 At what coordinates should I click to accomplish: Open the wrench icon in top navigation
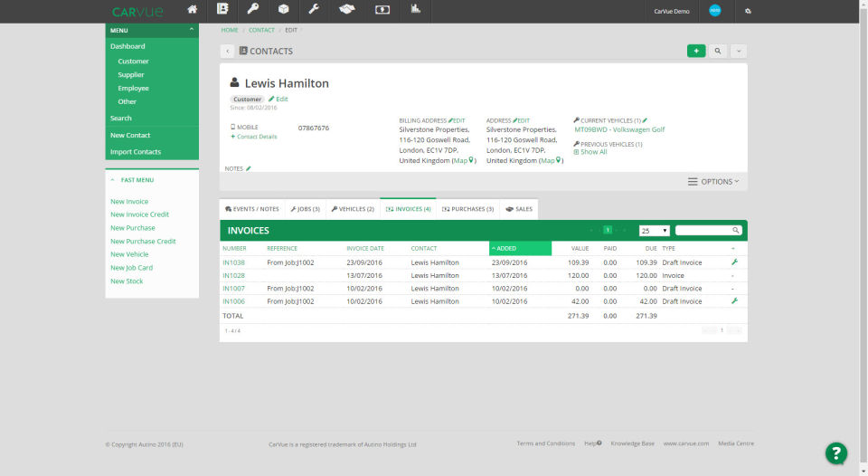click(x=314, y=11)
